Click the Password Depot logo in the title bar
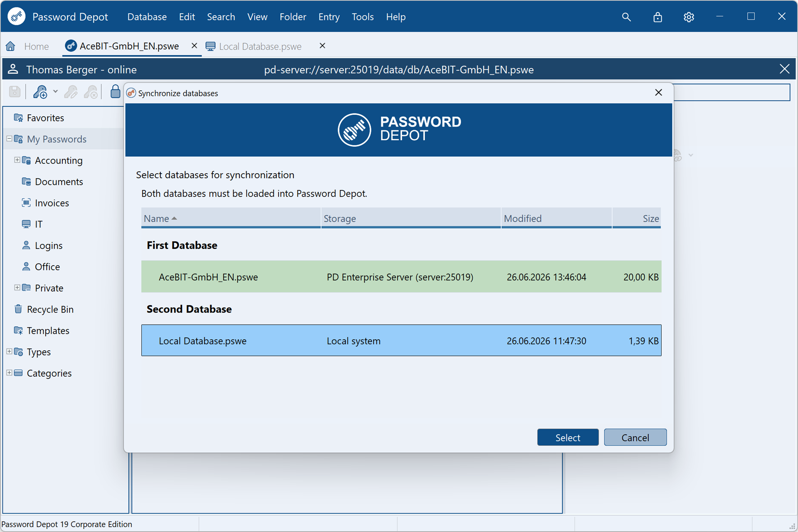 tap(17, 17)
